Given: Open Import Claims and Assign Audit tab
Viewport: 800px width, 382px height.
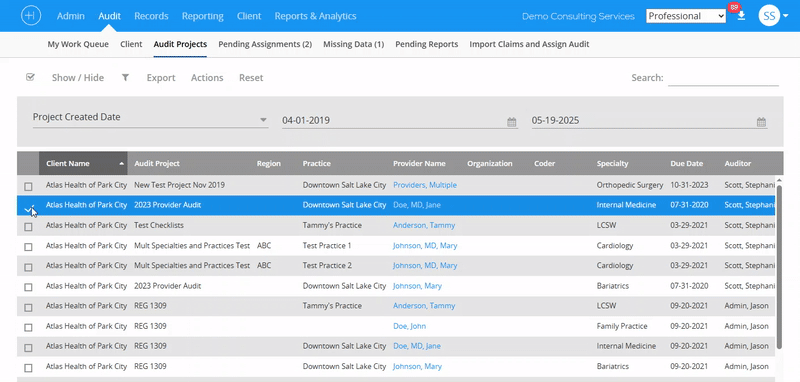Looking at the screenshot, I should pyautogui.click(x=529, y=44).
